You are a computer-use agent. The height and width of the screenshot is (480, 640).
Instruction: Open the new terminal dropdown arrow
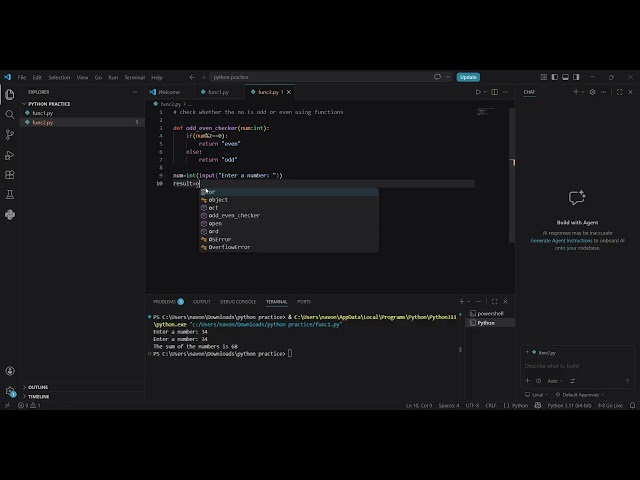click(469, 302)
